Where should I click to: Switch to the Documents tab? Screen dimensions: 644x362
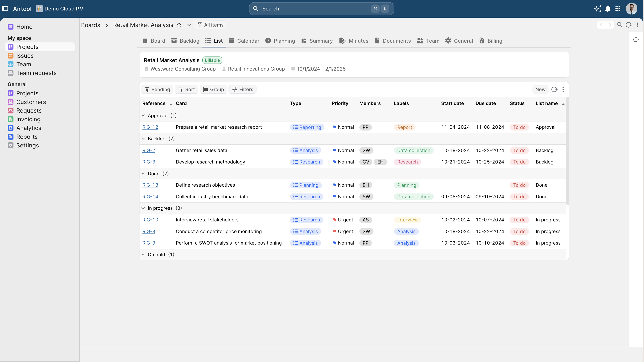[x=393, y=41]
